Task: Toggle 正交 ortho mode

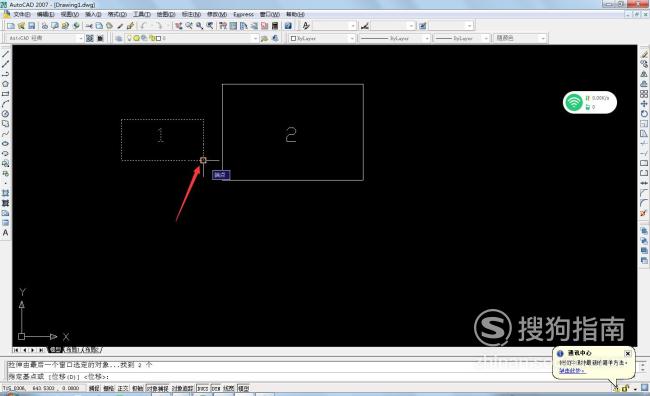Action: (x=123, y=389)
